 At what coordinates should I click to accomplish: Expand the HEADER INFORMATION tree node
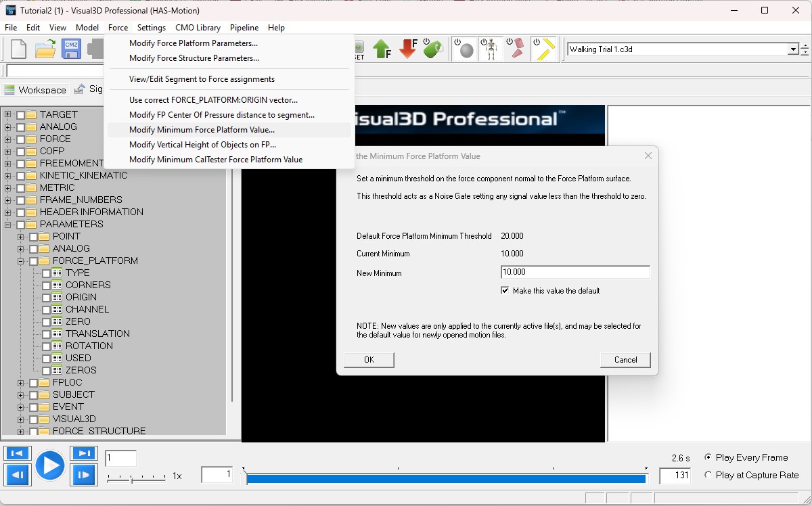8,212
